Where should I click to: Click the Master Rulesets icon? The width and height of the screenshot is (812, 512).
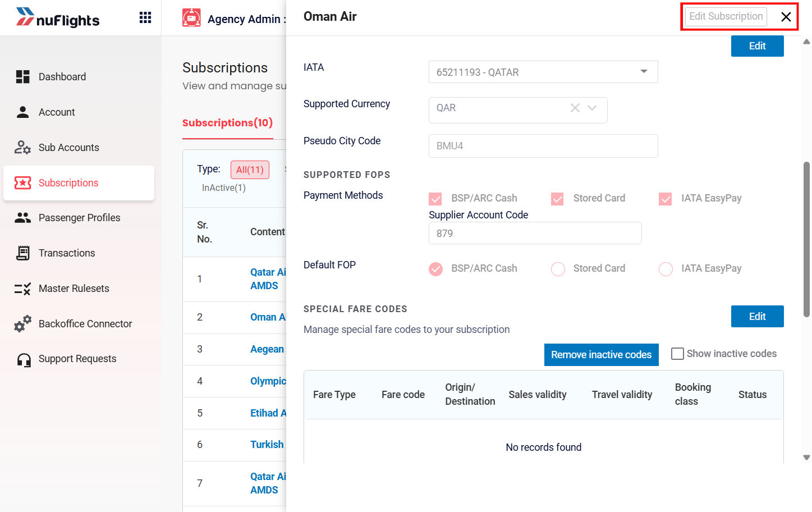pos(22,289)
